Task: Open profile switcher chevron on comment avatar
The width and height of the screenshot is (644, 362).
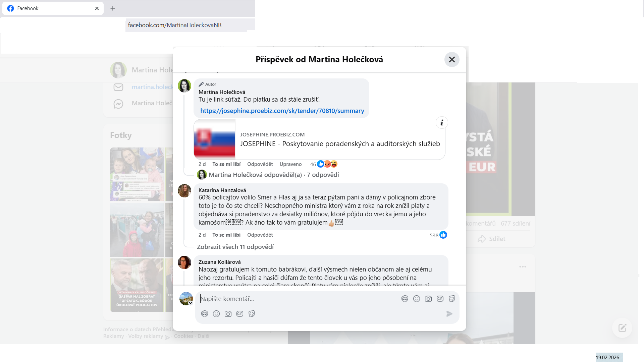Action: pyautogui.click(x=191, y=303)
